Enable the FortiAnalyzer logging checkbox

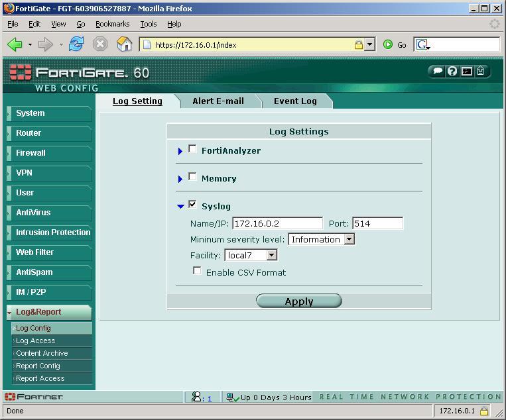[x=192, y=149]
